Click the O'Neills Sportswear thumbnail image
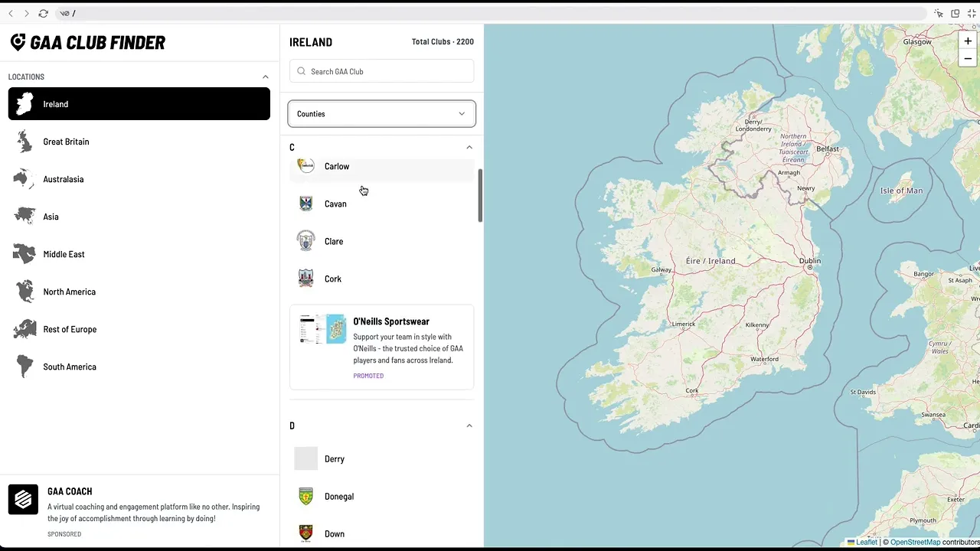Viewport: 980px width, 551px height. [322, 329]
